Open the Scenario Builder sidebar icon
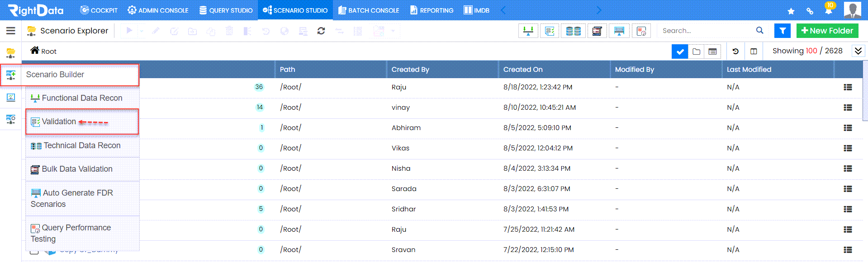Image resolution: width=868 pixels, height=262 pixels. (11, 75)
